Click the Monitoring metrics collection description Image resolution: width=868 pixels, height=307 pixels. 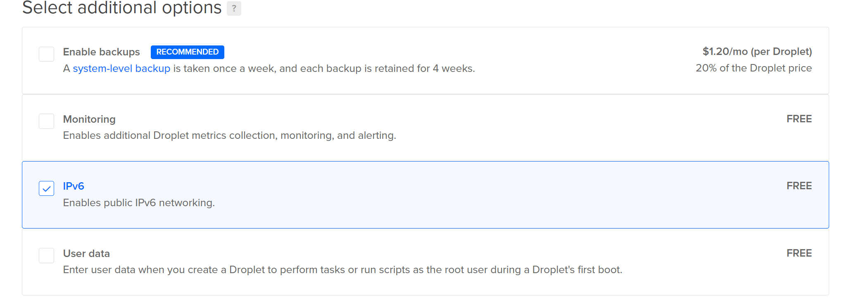pos(229,136)
